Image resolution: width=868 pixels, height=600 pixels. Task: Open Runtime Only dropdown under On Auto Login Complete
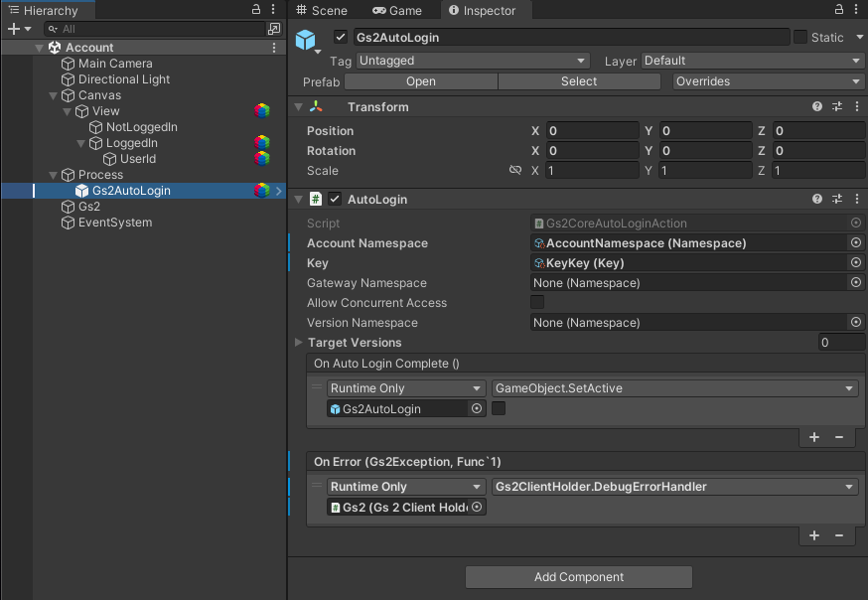click(406, 388)
